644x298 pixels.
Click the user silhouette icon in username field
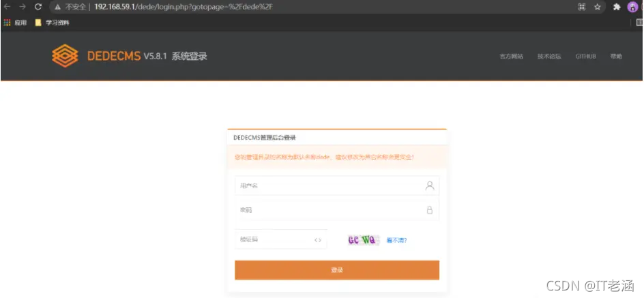click(x=430, y=186)
